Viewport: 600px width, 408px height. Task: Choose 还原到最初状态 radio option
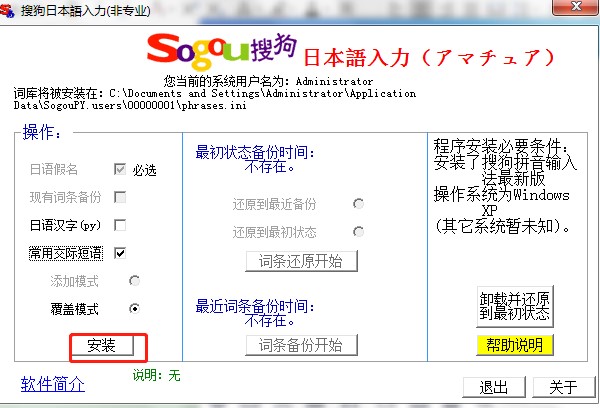tap(358, 232)
